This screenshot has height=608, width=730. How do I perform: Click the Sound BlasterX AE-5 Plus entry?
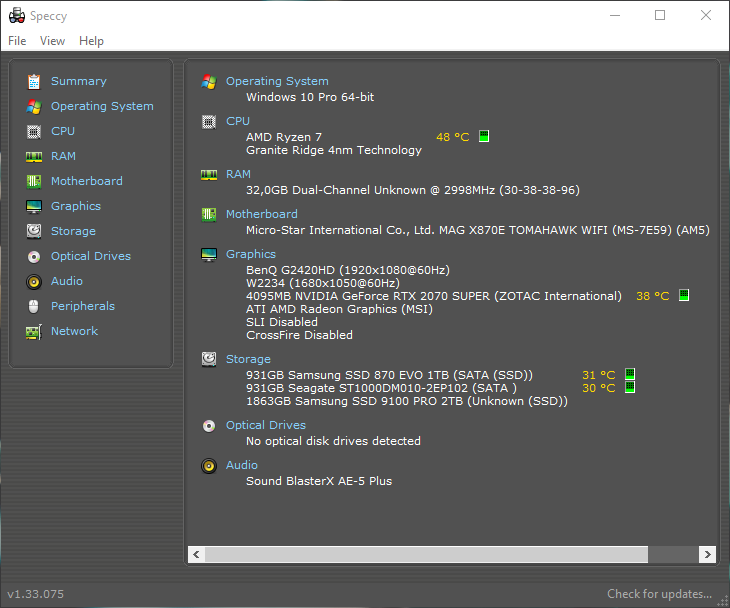point(319,481)
